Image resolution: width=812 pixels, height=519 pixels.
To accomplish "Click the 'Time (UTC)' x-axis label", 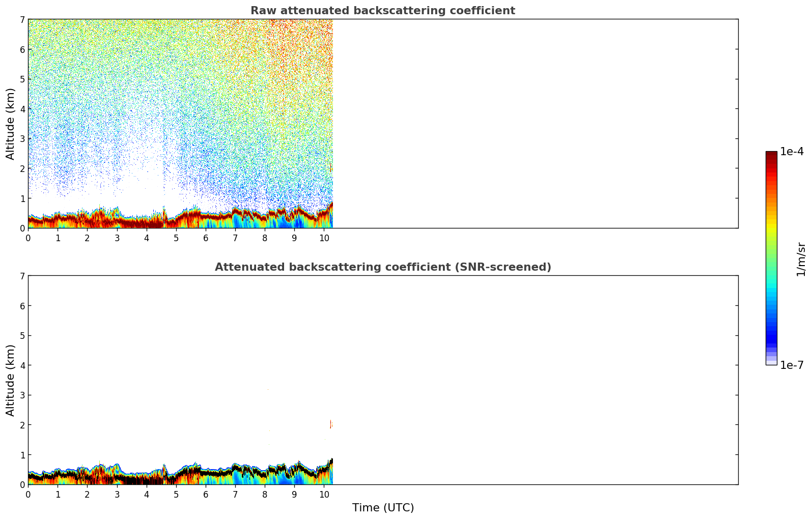I will (x=383, y=507).
